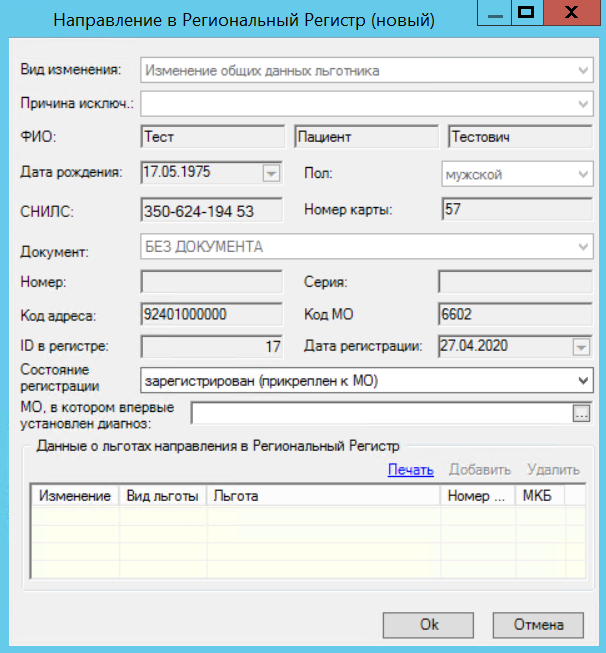Open the Состояние регистрации dropdown
606x653 pixels.
(367, 380)
